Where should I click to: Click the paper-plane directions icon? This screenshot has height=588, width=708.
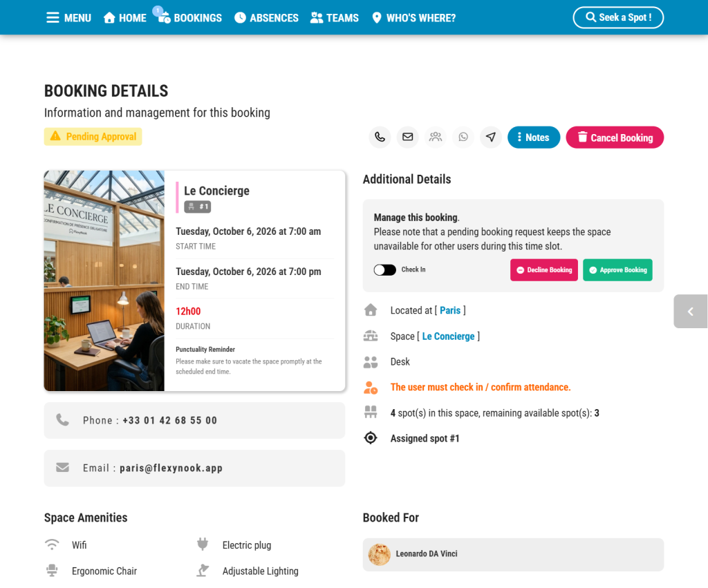[491, 137]
